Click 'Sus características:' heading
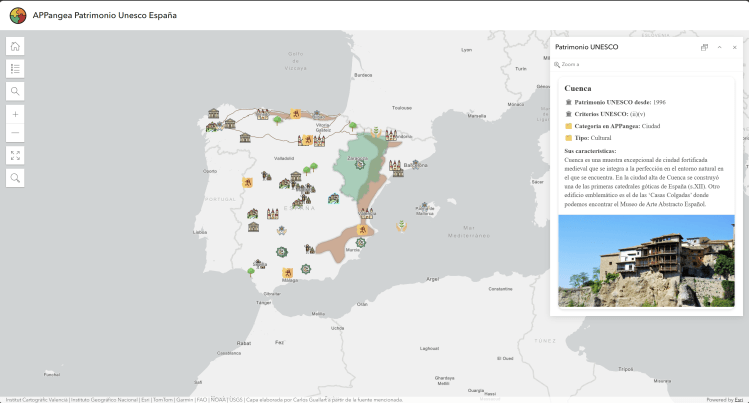749x403 pixels. point(590,151)
